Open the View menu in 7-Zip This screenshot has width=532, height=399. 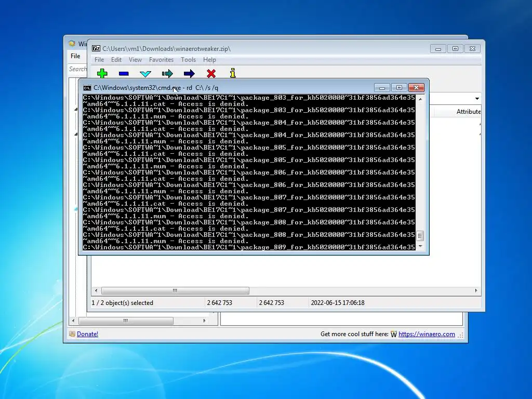click(x=135, y=60)
